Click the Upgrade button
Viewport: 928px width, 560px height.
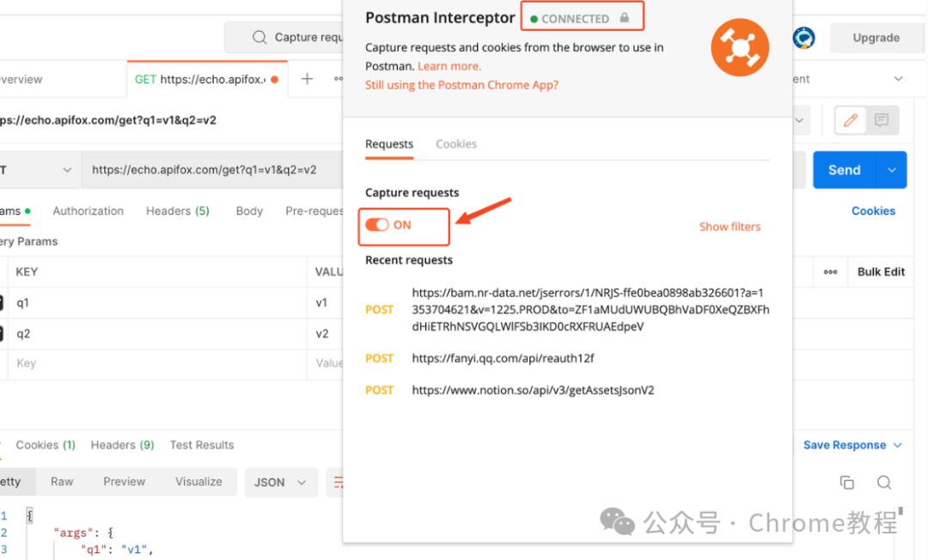pos(876,38)
